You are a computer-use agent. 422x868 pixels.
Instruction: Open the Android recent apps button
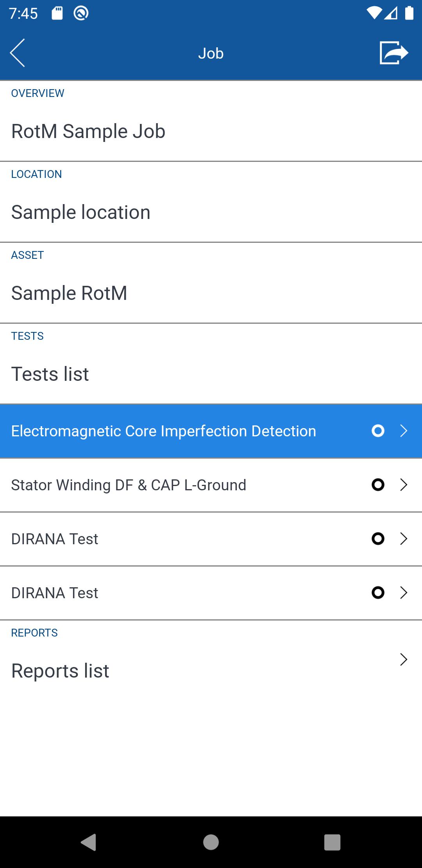pyautogui.click(x=332, y=842)
